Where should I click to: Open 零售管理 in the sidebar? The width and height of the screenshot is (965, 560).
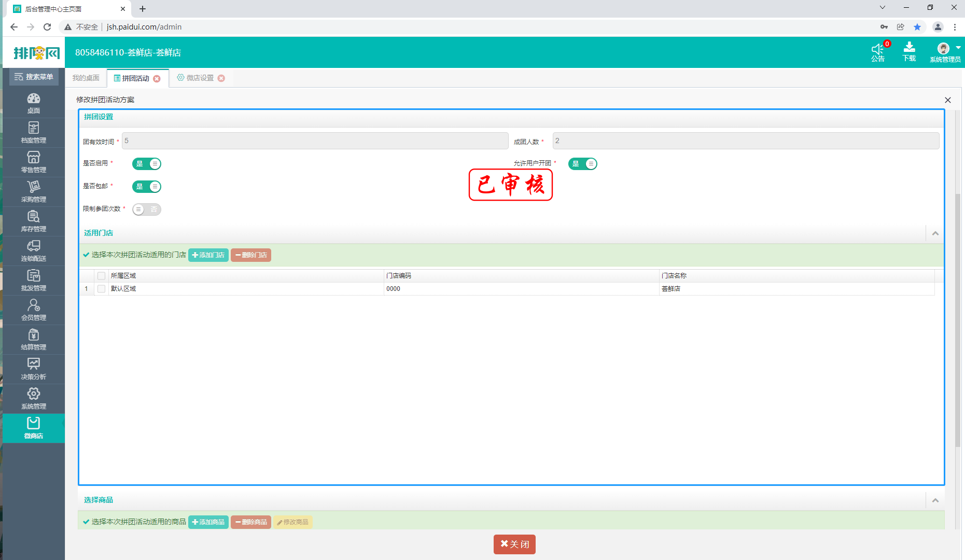34,162
